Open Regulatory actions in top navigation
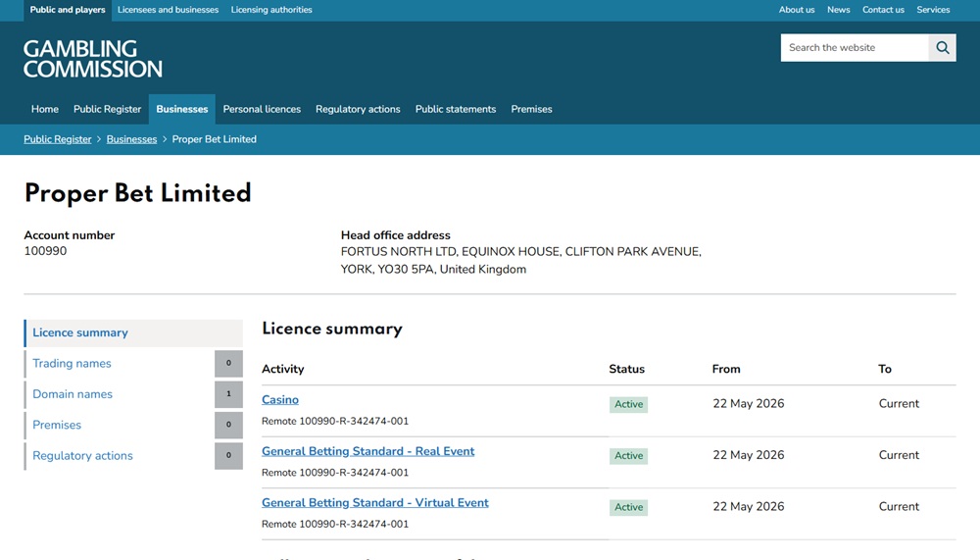The width and height of the screenshot is (980, 560). (x=358, y=109)
